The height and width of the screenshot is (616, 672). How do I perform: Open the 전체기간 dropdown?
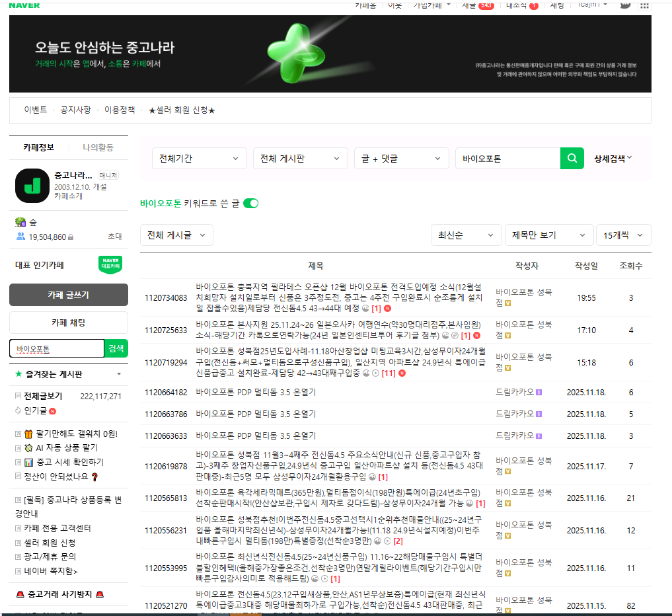[x=199, y=158]
